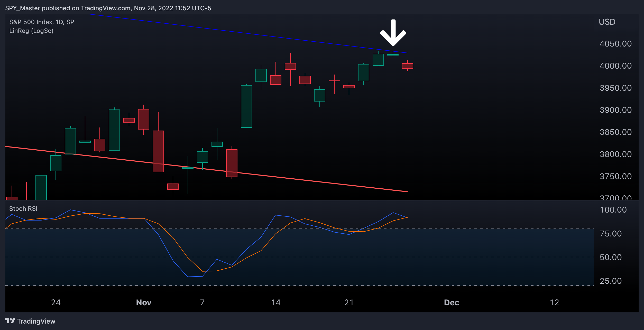Click the USD currency label
This screenshot has height=330, width=644.
click(x=607, y=22)
